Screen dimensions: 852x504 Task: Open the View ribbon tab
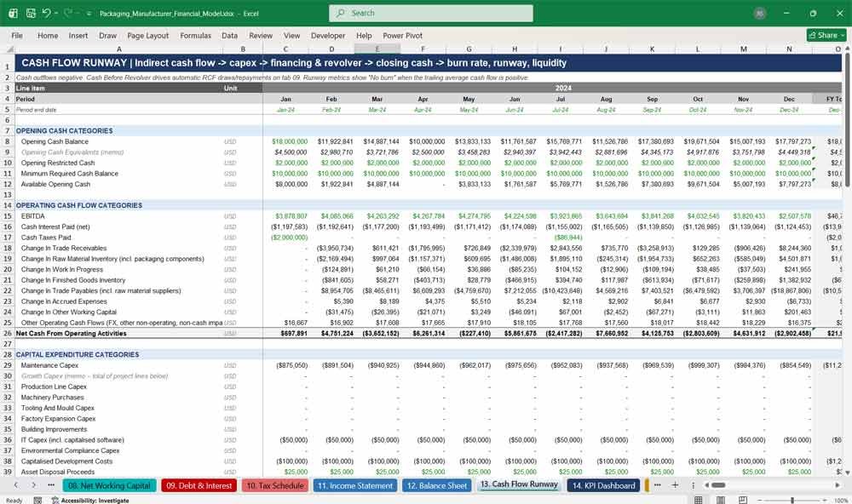point(291,35)
